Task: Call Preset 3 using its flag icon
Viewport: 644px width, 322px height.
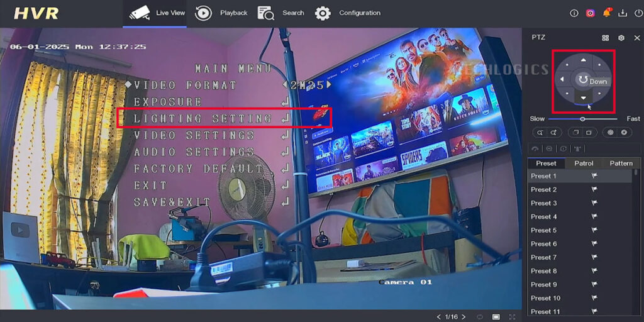Action: coord(594,203)
